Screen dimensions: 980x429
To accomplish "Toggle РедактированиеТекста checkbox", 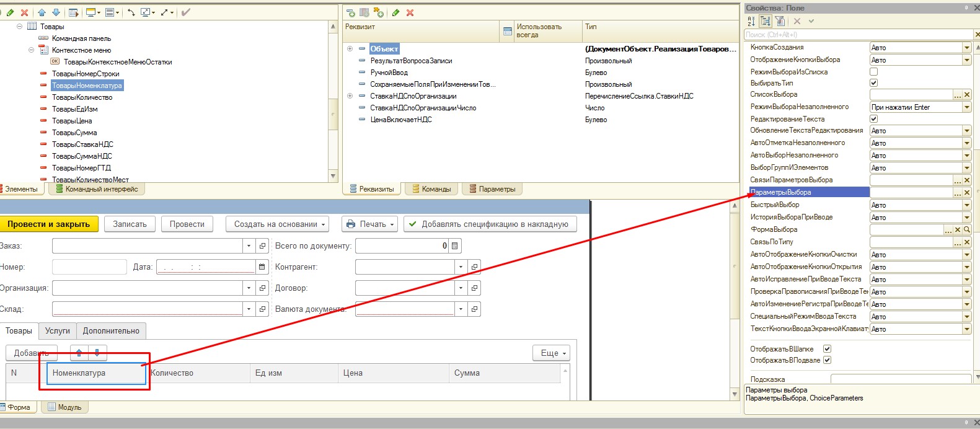I will (874, 119).
